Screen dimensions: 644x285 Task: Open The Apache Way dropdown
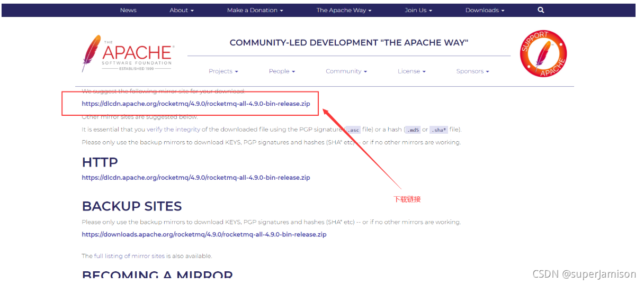[344, 10]
